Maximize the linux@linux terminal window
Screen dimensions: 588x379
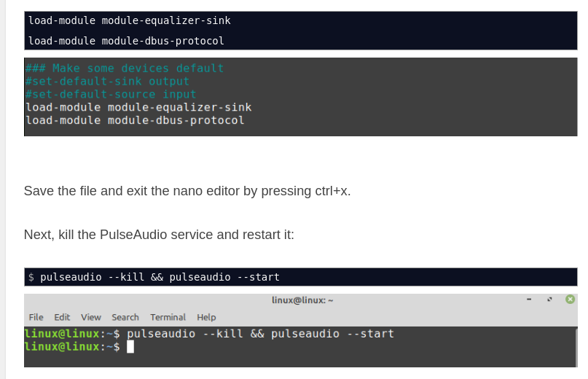(x=550, y=300)
